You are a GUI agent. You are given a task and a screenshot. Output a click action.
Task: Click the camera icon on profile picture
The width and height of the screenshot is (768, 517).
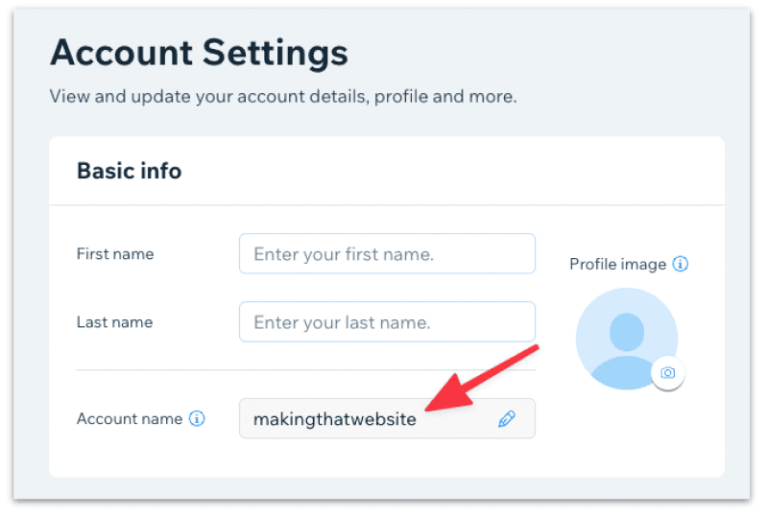pos(668,373)
